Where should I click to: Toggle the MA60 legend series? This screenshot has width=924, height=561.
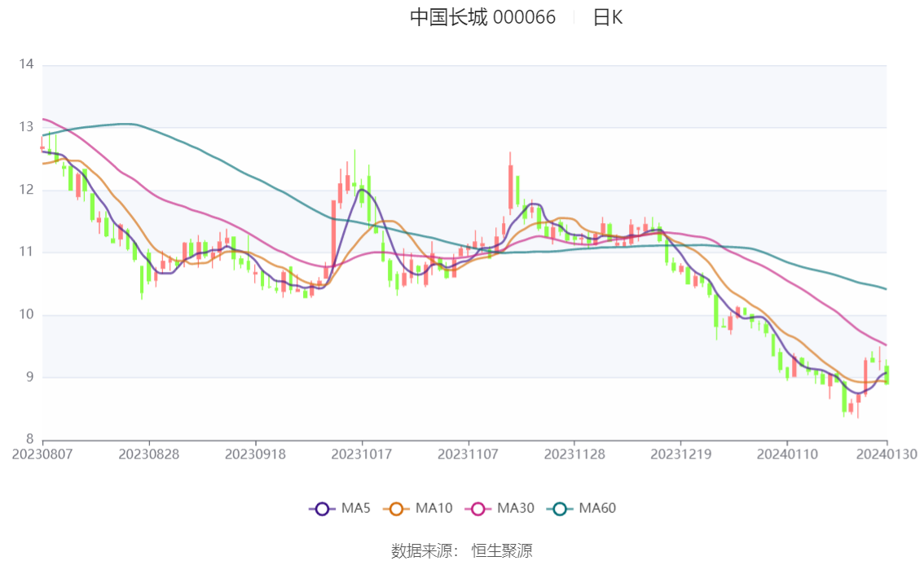click(x=582, y=508)
